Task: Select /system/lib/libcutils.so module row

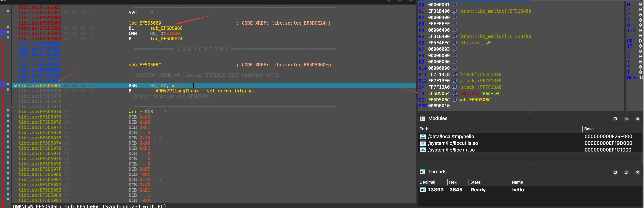Action: 453,143
